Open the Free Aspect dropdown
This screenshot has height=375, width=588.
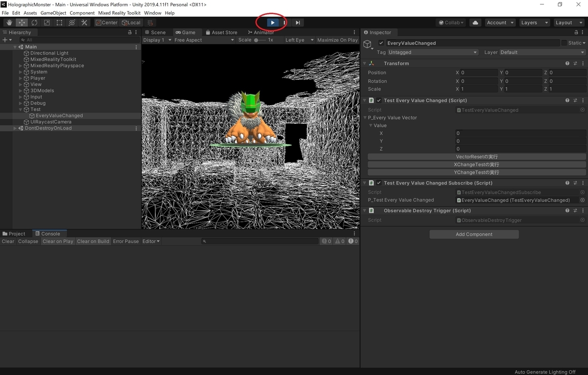point(204,40)
